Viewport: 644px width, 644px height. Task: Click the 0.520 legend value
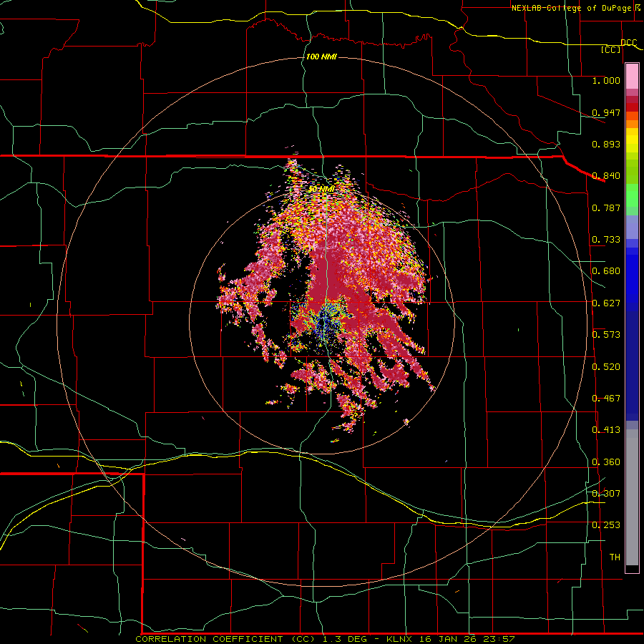coord(606,366)
